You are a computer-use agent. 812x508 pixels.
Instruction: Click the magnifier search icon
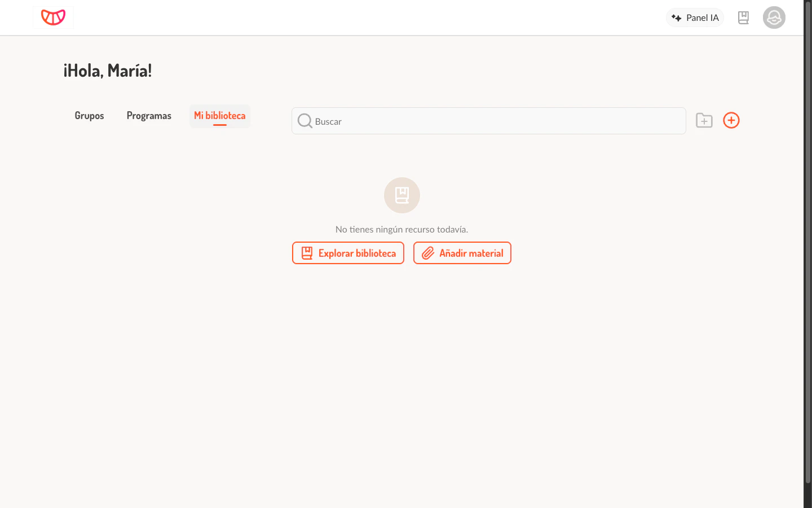pyautogui.click(x=305, y=121)
